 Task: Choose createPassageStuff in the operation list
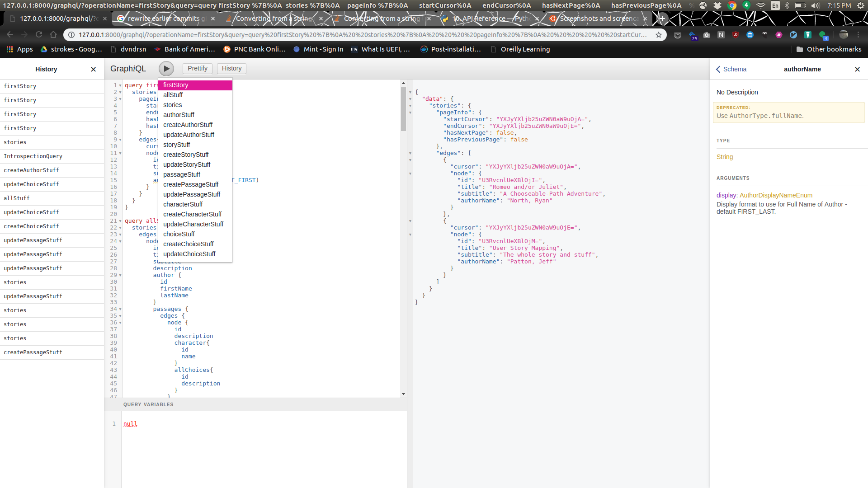(x=191, y=184)
